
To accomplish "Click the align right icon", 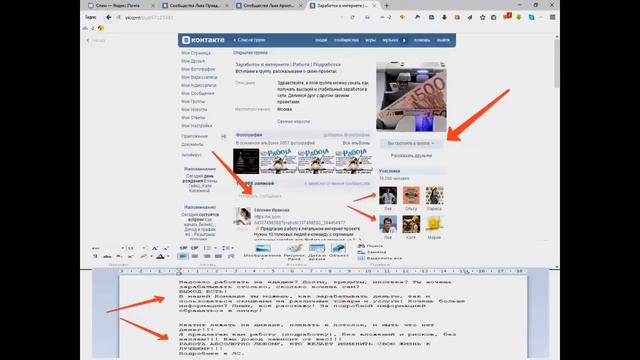I will 207,256.
